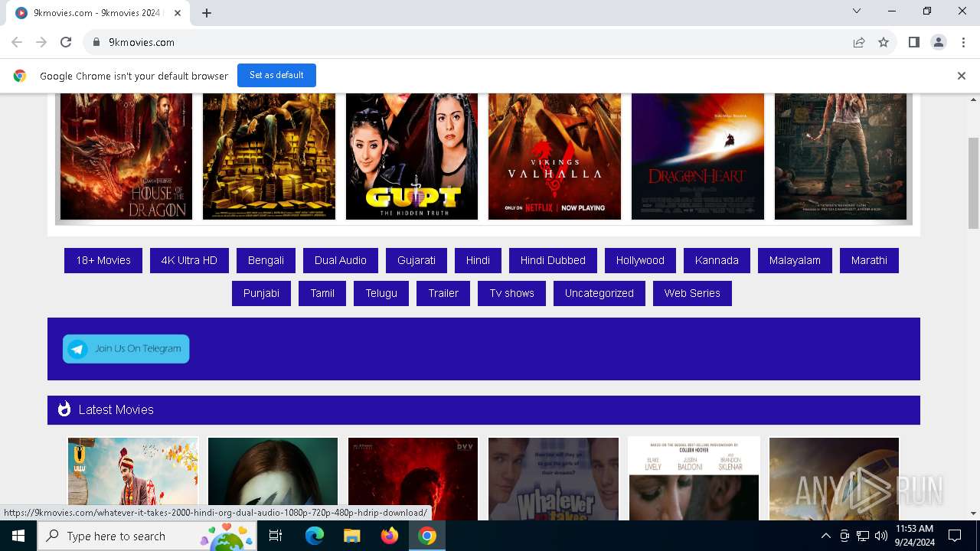Select the Uncategorized category
The image size is (980, 551).
tap(599, 293)
